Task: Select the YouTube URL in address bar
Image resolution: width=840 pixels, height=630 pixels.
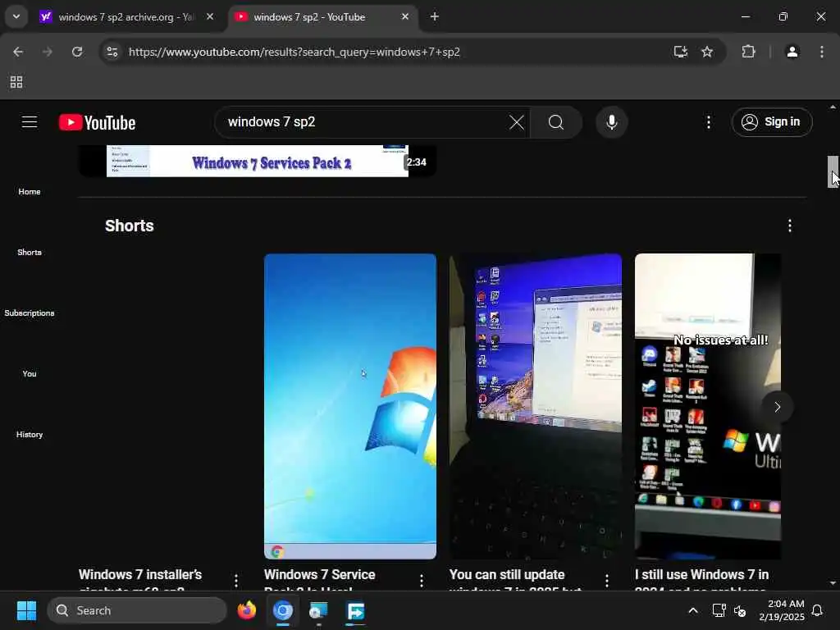Action: coord(294,52)
